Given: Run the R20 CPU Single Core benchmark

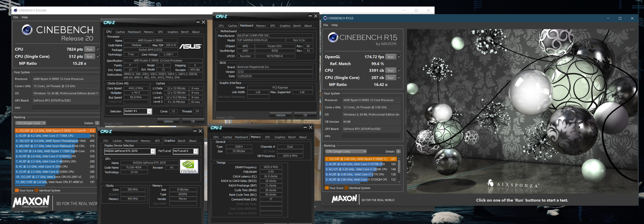Looking at the screenshot, I should pyautogui.click(x=90, y=56).
